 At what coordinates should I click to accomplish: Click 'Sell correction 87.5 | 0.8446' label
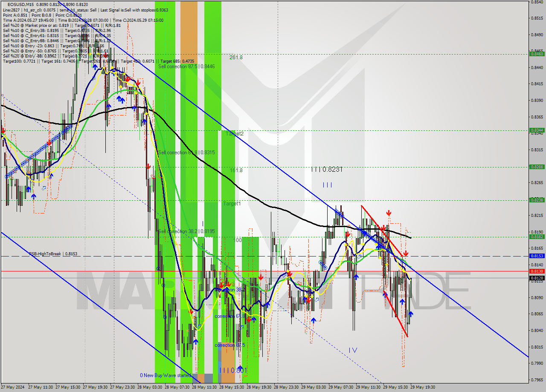[186, 66]
